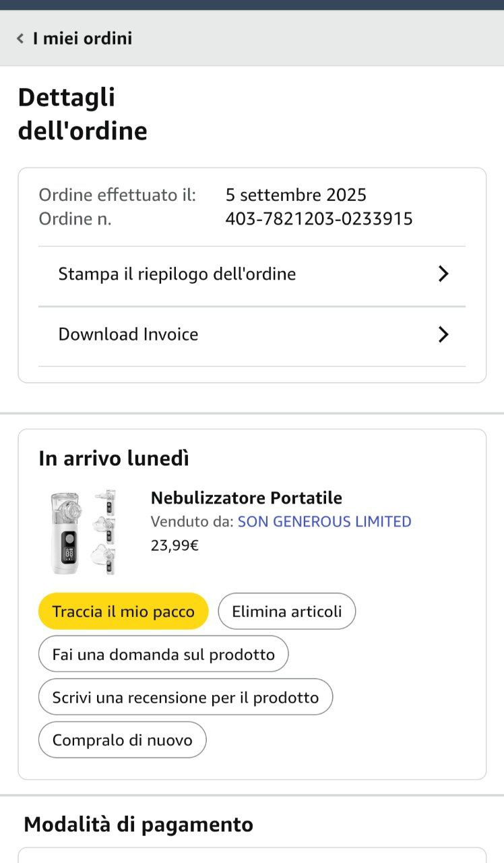Viewport: 504px width, 863px height.
Task: Select Fai una domanda sul prodotto
Action: tap(163, 654)
